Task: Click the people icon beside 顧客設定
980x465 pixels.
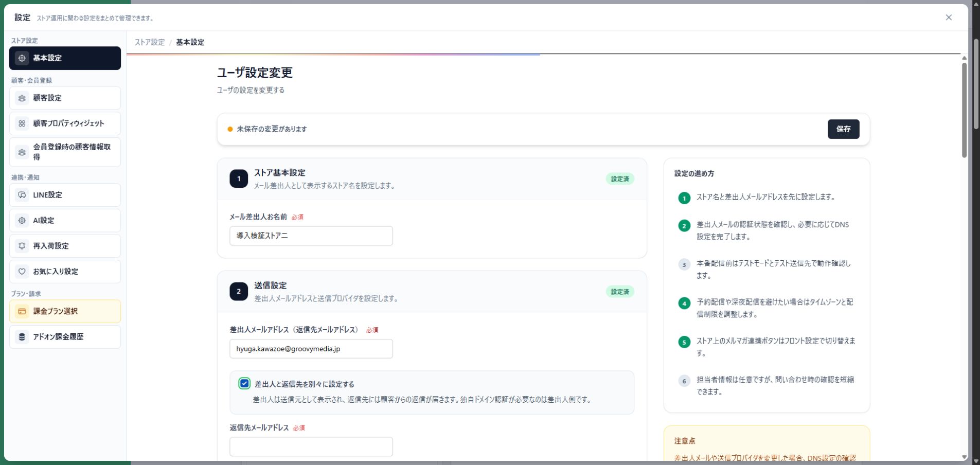Action: pos(22,98)
